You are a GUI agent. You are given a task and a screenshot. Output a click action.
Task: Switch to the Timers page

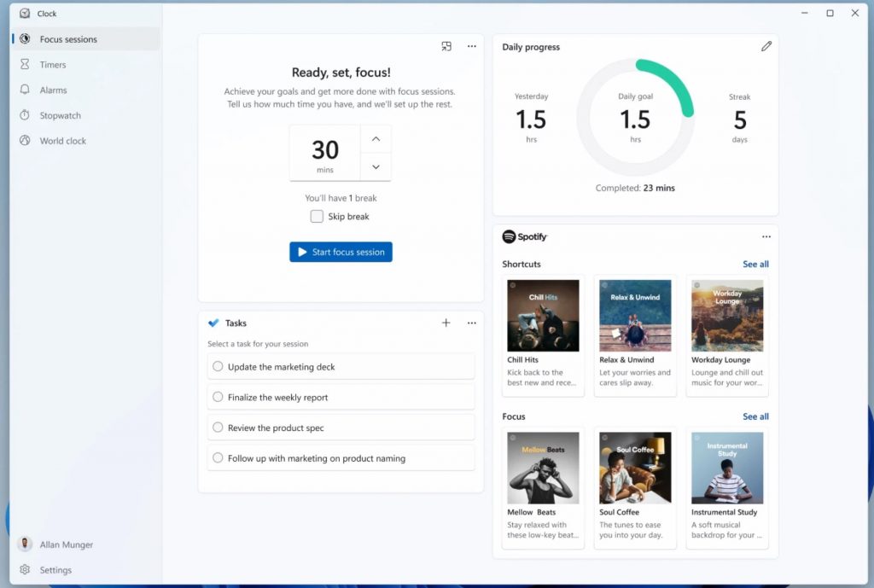click(x=53, y=65)
